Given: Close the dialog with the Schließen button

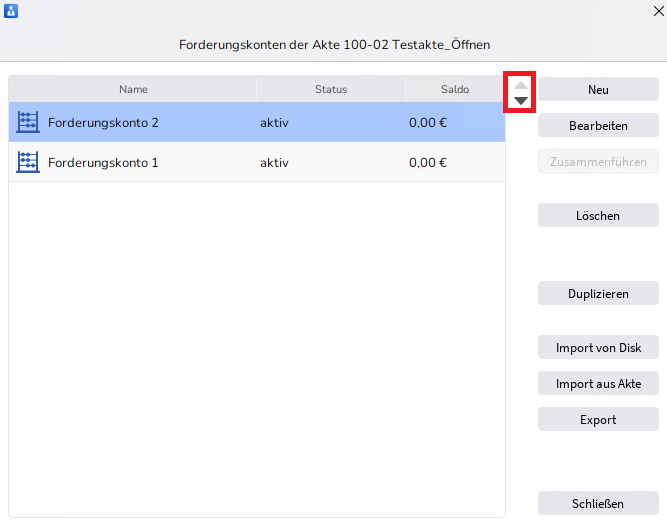Looking at the screenshot, I should coord(598,503).
